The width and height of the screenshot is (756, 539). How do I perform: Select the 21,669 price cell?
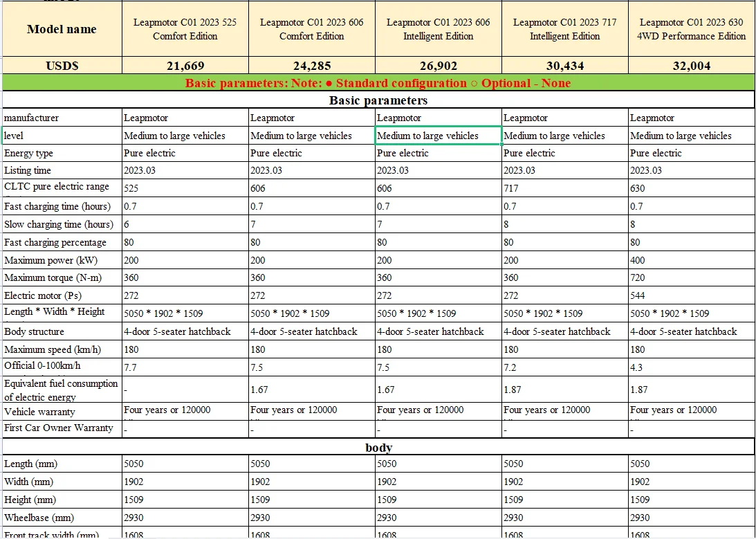[185, 66]
